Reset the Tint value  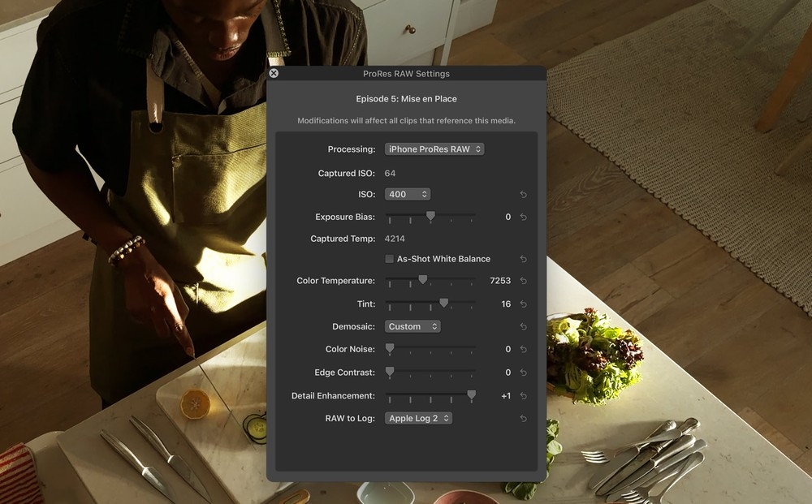(x=523, y=304)
